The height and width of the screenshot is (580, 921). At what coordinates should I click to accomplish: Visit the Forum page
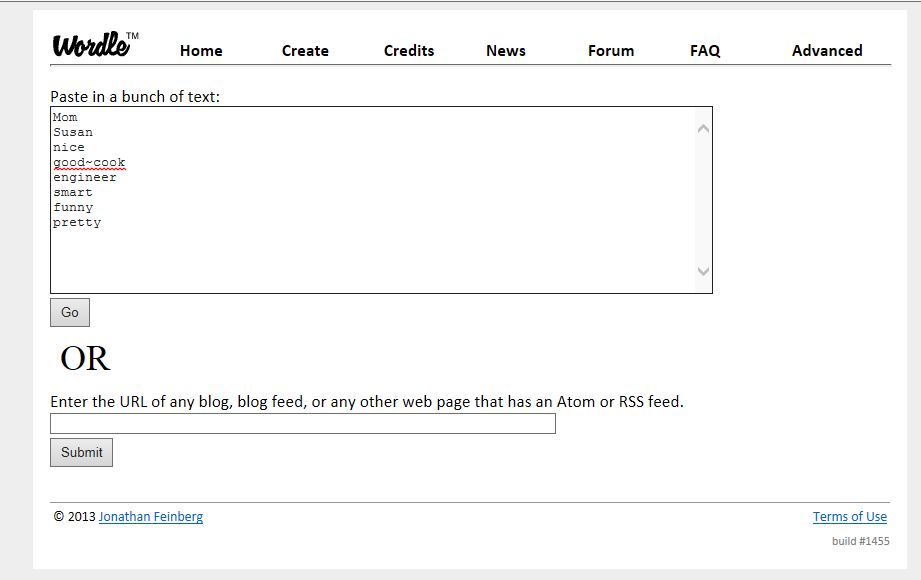click(x=610, y=51)
